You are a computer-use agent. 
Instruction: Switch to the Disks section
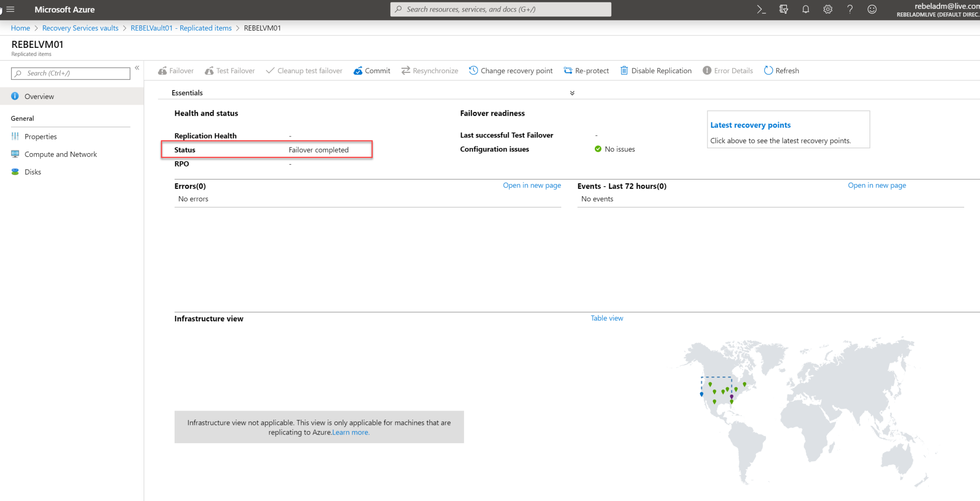click(x=33, y=171)
